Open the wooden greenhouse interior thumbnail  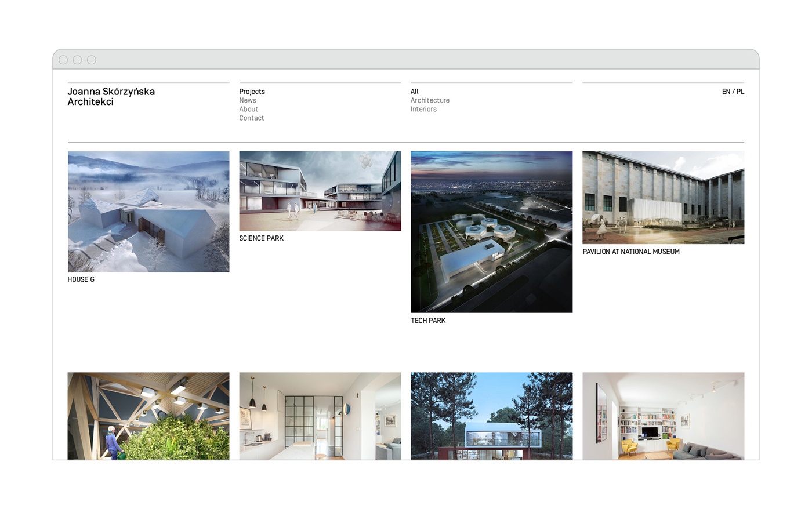(148, 416)
